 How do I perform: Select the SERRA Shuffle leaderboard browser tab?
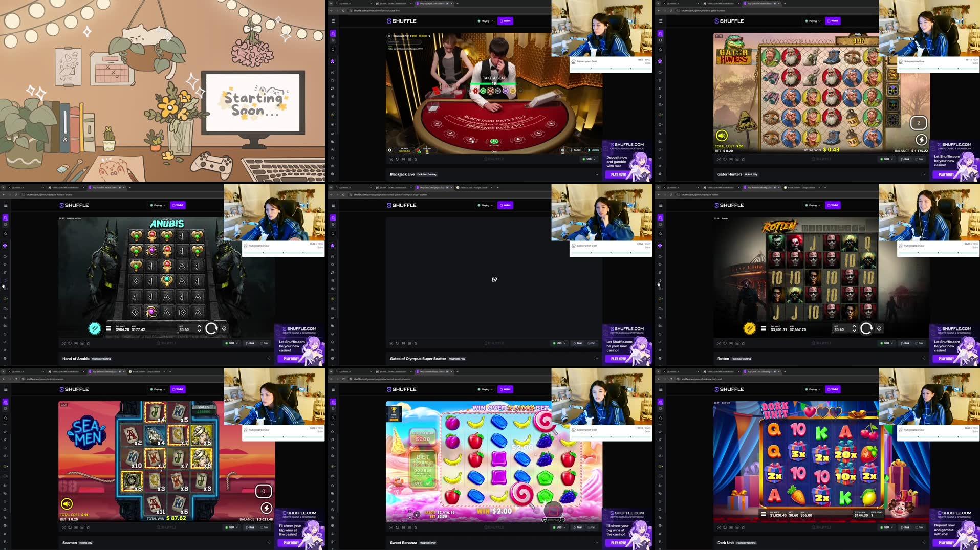[390, 3]
